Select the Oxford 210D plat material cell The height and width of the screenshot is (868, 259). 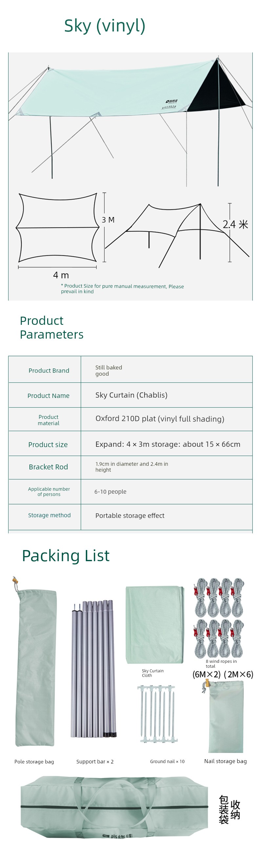[160, 419]
